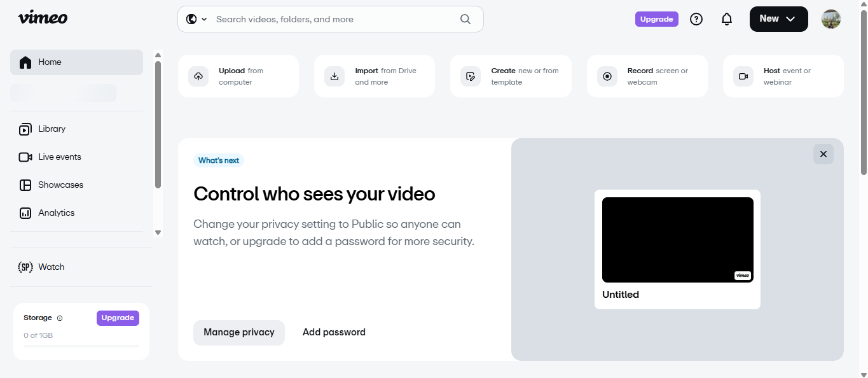Click the help question mark icon
Viewport: 868px width, 378px height.
[696, 19]
